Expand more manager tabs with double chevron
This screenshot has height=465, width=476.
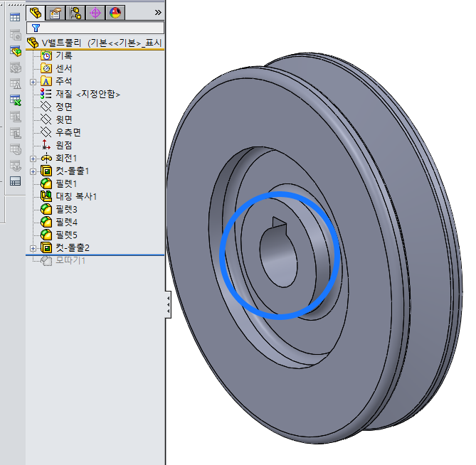tap(158, 12)
